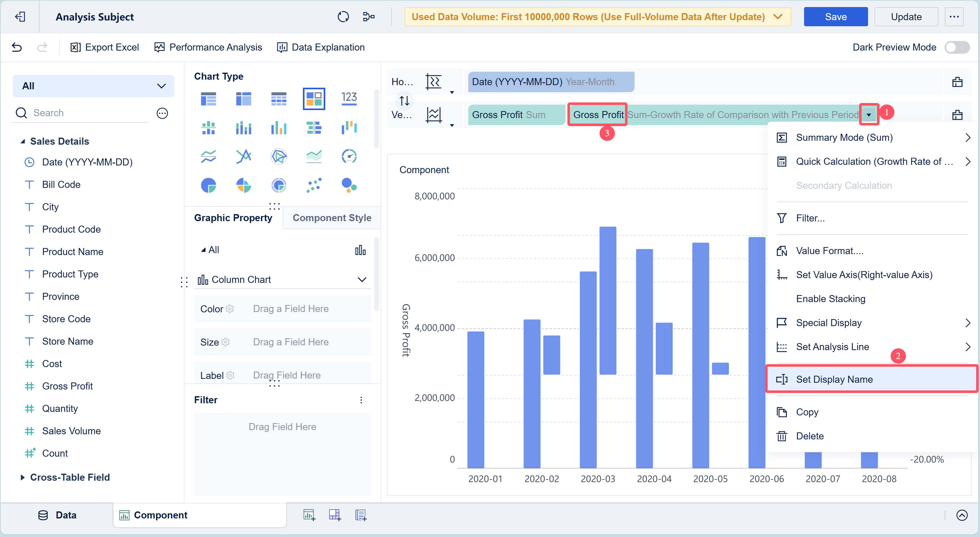Click the Color settings gear icon
The image size is (980, 537).
[x=230, y=309]
